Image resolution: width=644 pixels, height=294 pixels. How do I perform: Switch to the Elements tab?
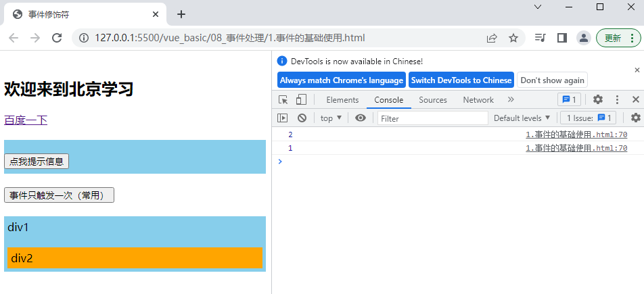[342, 100]
